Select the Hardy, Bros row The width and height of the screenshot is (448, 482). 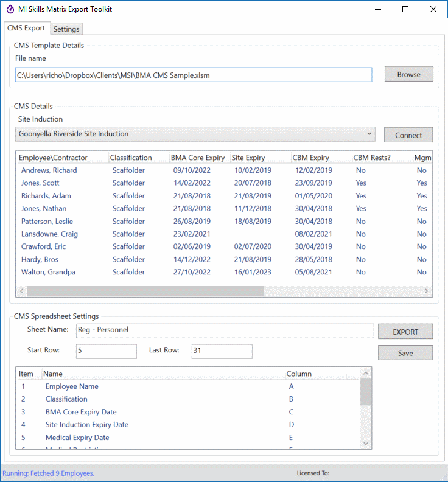click(224, 259)
